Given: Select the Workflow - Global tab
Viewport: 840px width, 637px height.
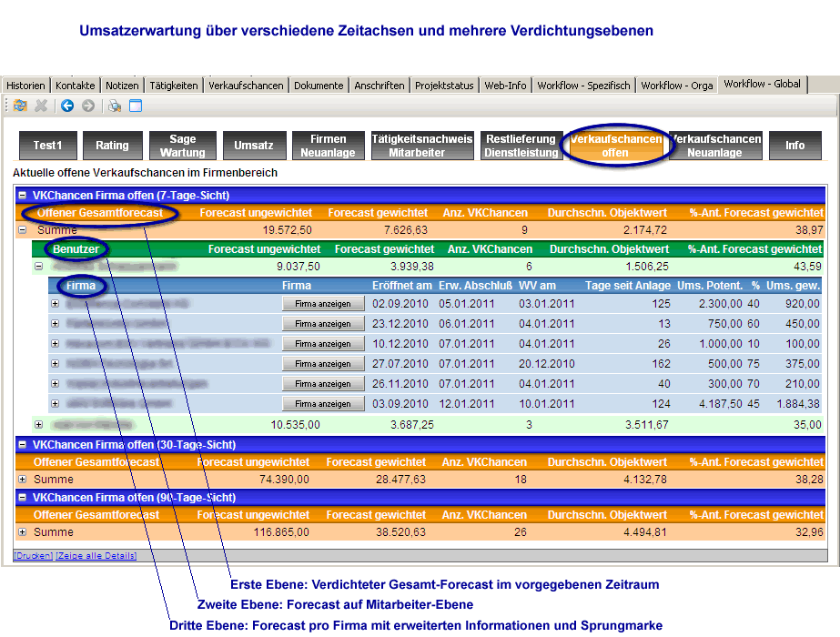Looking at the screenshot, I should point(763,84).
